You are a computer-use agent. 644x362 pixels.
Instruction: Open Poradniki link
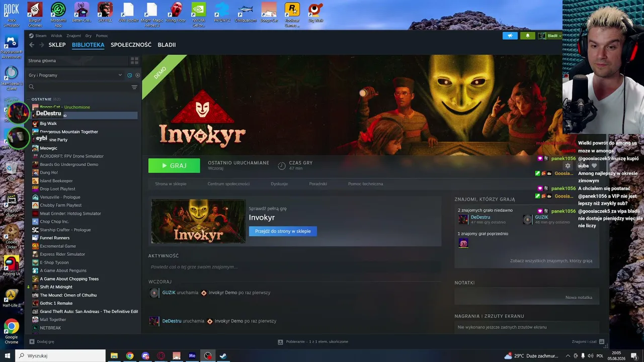pos(318,184)
